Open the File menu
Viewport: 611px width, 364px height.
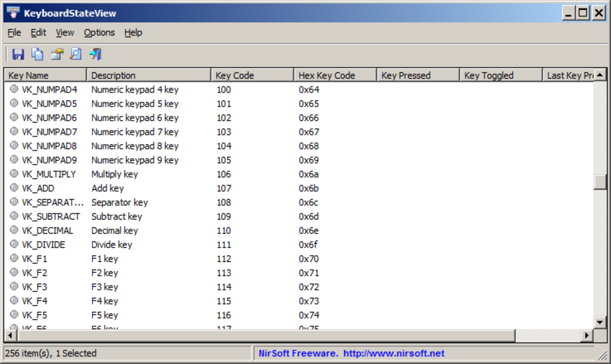click(14, 32)
